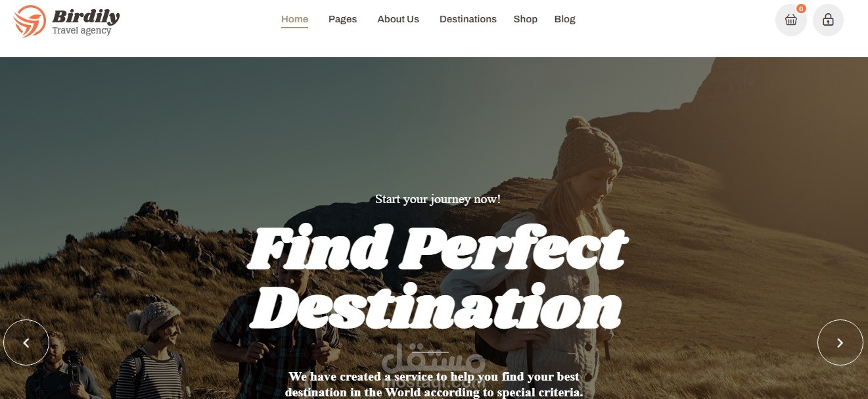This screenshot has width=868, height=399.
Task: Click the Travel agency tagline
Action: tap(81, 30)
